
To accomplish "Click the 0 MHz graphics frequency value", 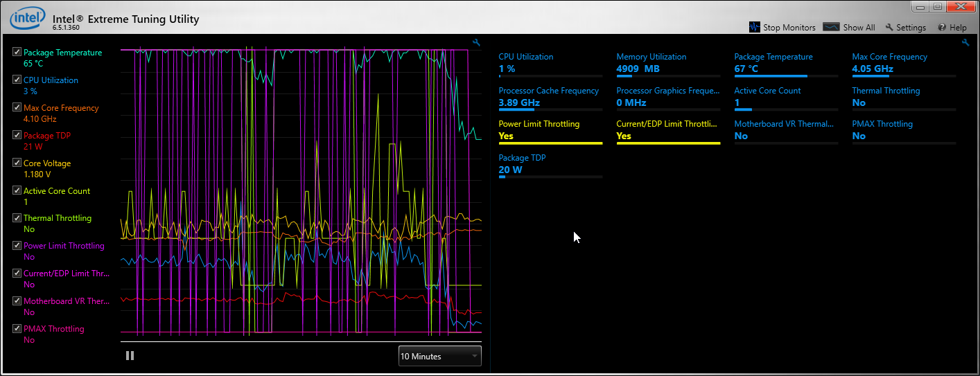I will [631, 102].
